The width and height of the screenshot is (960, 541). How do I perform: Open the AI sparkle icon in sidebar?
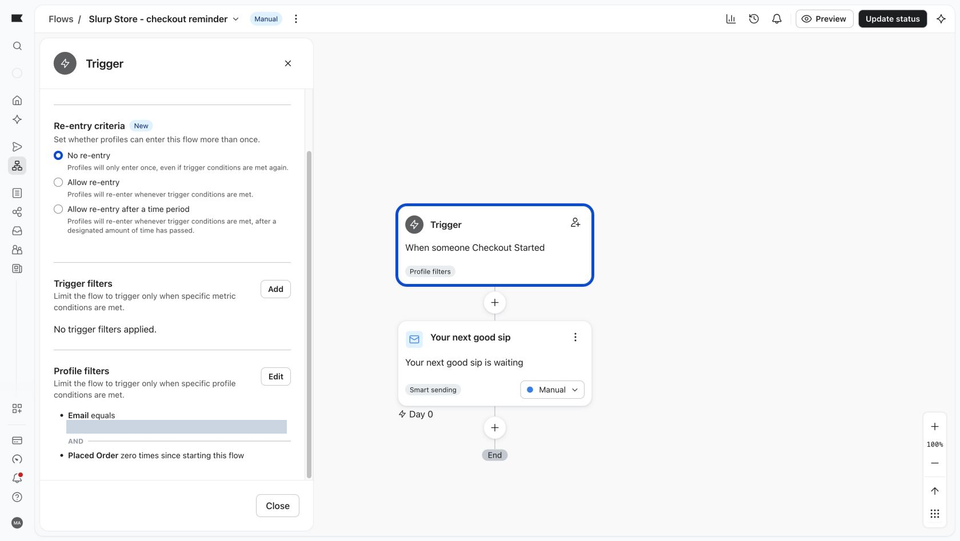pos(17,119)
